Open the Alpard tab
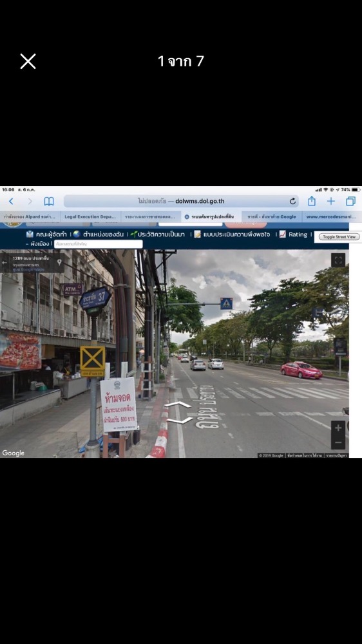 [x=30, y=217]
